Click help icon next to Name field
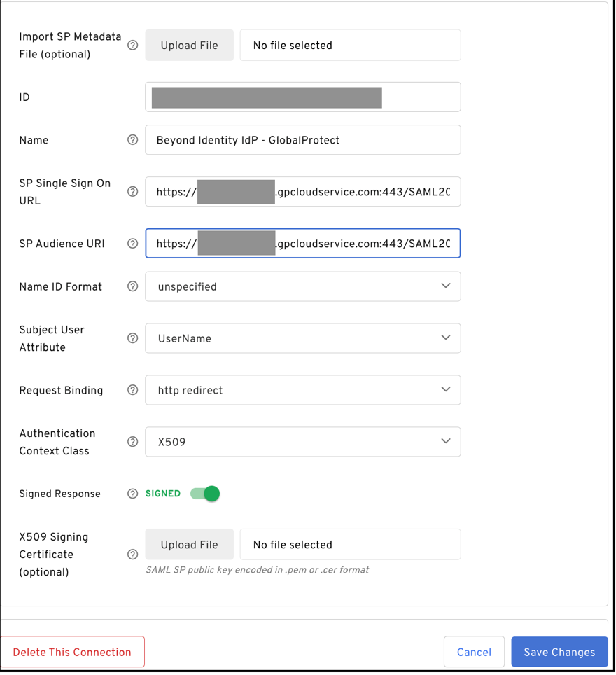 coord(132,140)
